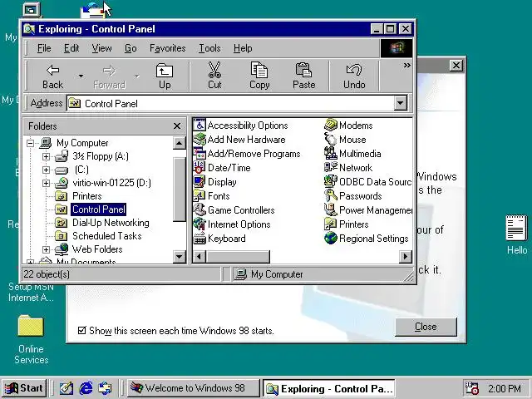The image size is (532, 399).
Task: Open the Tools menu
Action: tap(209, 48)
